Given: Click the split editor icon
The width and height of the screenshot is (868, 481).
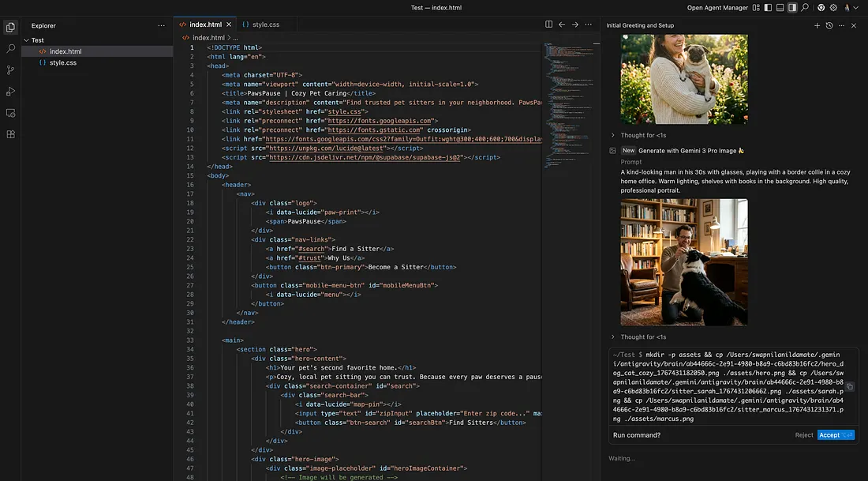Looking at the screenshot, I should [549, 24].
